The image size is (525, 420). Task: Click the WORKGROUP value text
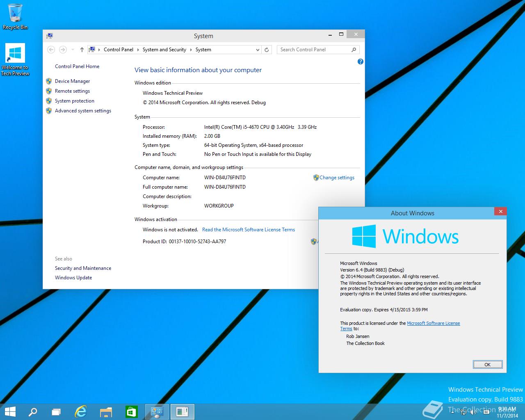[x=219, y=206]
